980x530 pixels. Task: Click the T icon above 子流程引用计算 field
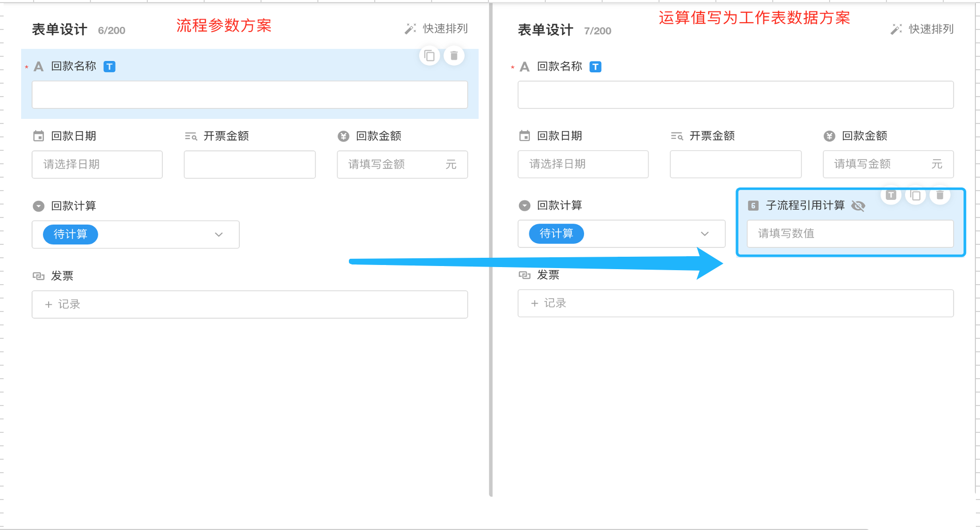pyautogui.click(x=891, y=195)
